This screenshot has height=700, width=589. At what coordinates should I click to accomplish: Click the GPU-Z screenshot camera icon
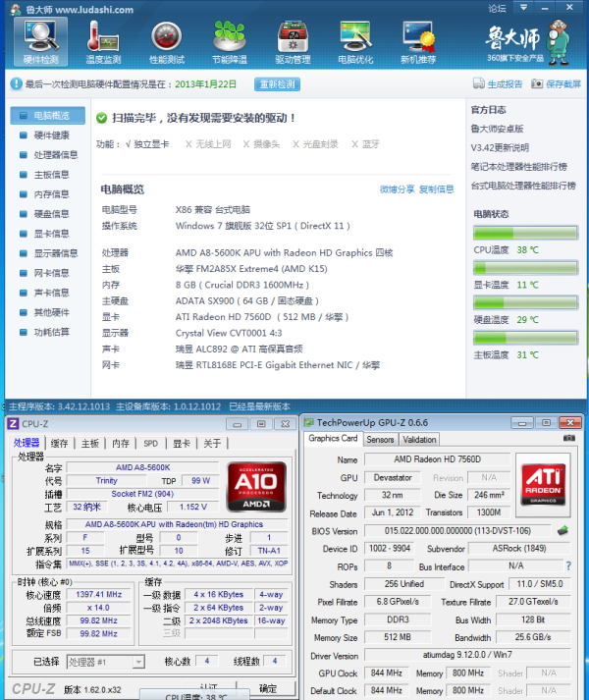click(x=569, y=439)
